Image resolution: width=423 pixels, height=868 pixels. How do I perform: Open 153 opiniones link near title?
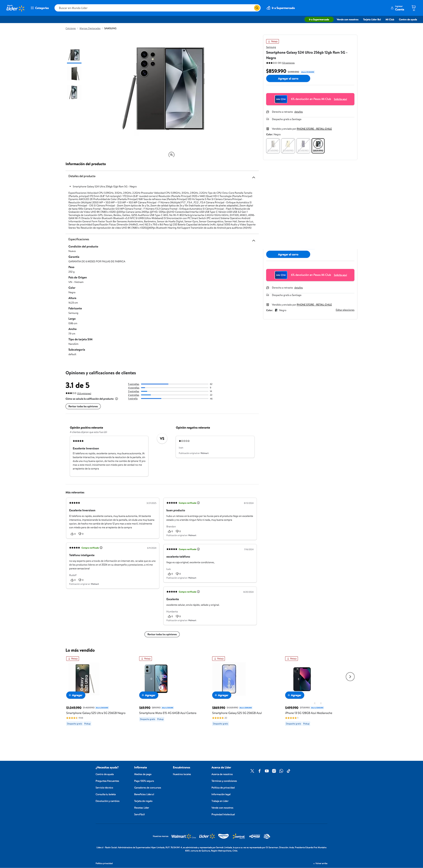coord(288,63)
